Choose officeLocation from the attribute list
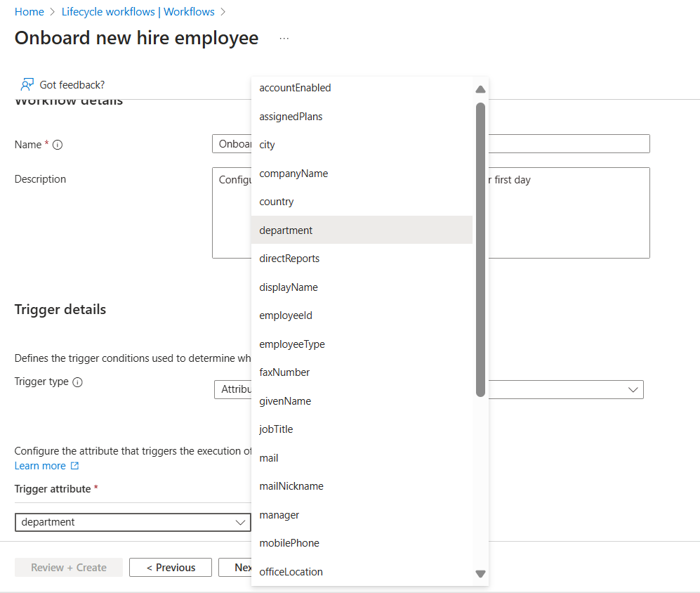 pos(362,571)
